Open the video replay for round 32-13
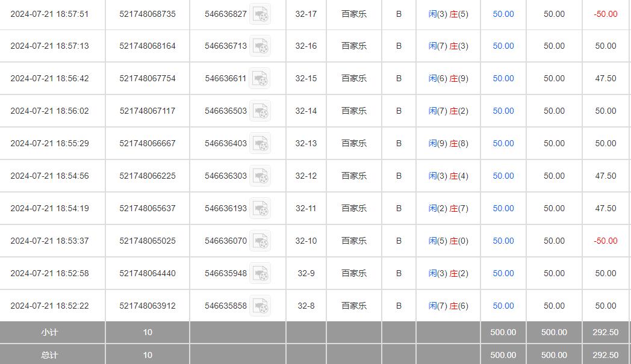This screenshot has width=631, height=364. pos(260,143)
